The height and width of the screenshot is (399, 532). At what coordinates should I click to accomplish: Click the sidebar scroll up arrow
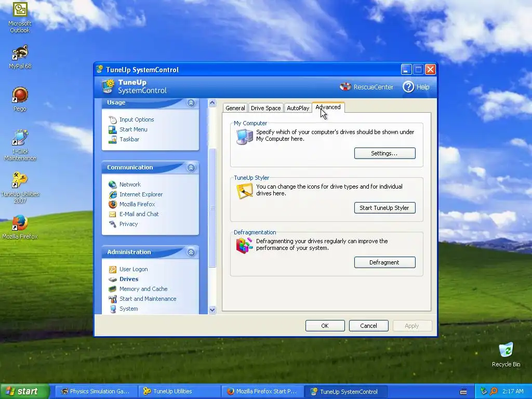(x=212, y=103)
